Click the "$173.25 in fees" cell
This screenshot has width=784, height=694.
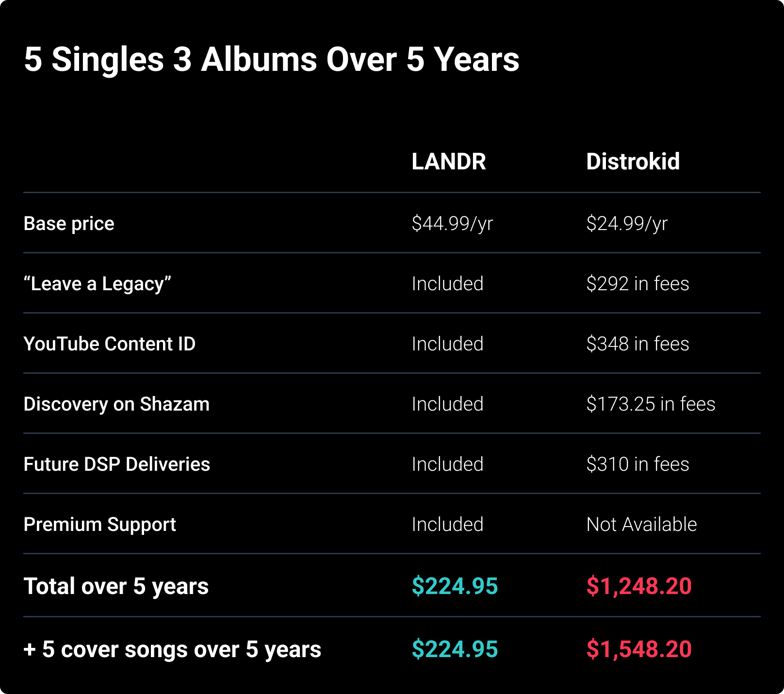pos(651,404)
